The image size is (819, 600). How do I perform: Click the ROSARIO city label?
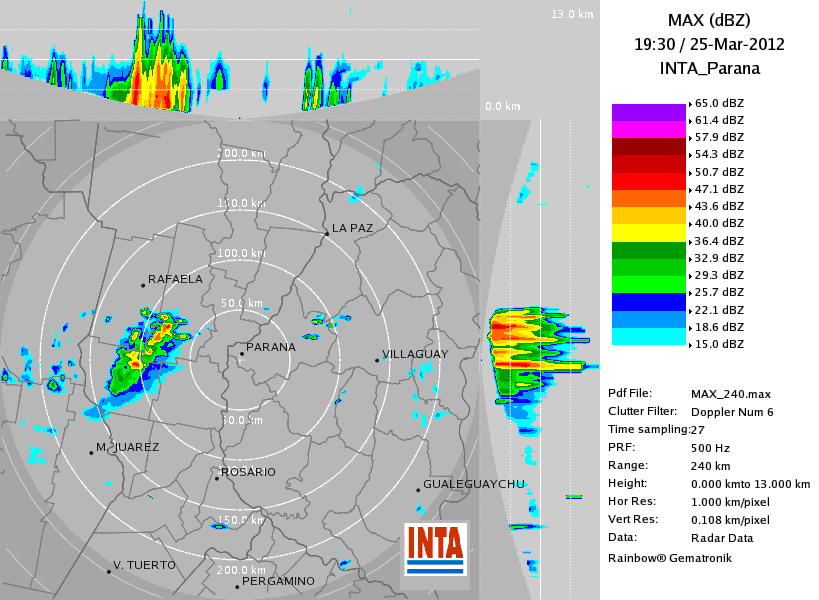(248, 472)
